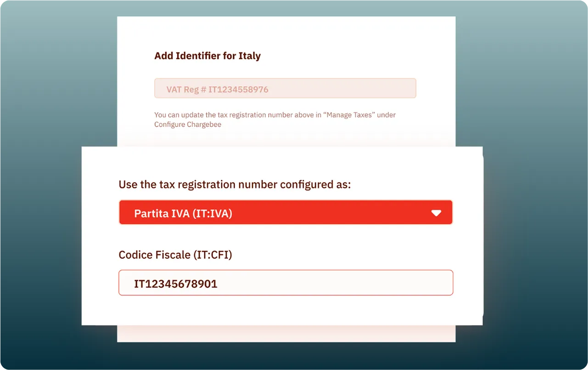Click inside the highlighted VAT registration field
588x370 pixels.
tap(285, 88)
